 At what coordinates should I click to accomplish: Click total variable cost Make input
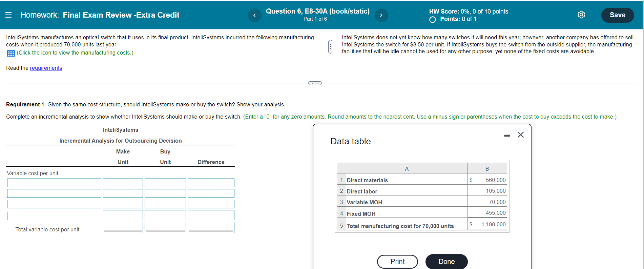[123, 227]
